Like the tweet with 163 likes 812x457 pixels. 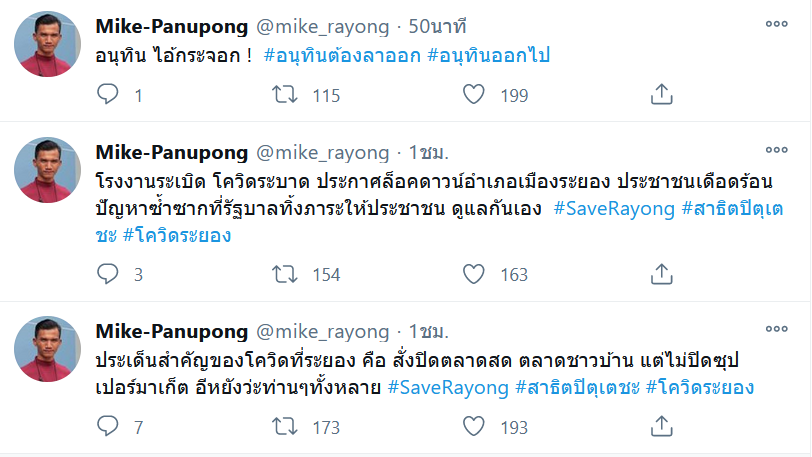tap(474, 274)
